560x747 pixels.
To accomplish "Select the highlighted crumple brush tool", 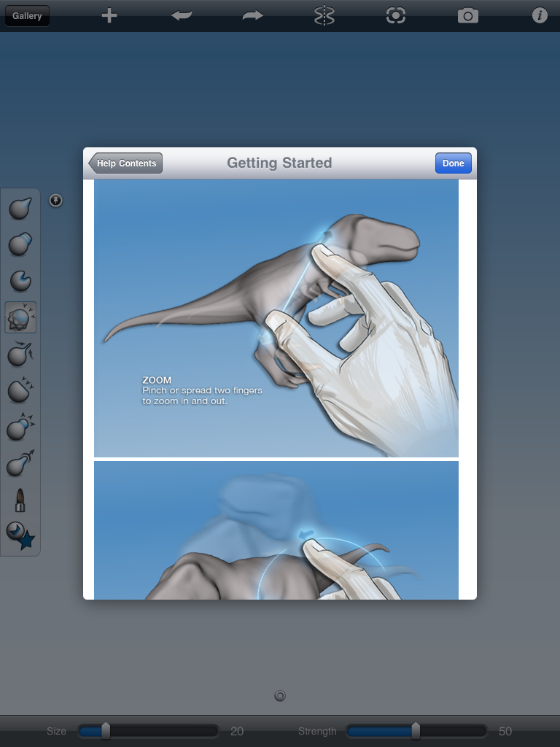I will click(20, 317).
